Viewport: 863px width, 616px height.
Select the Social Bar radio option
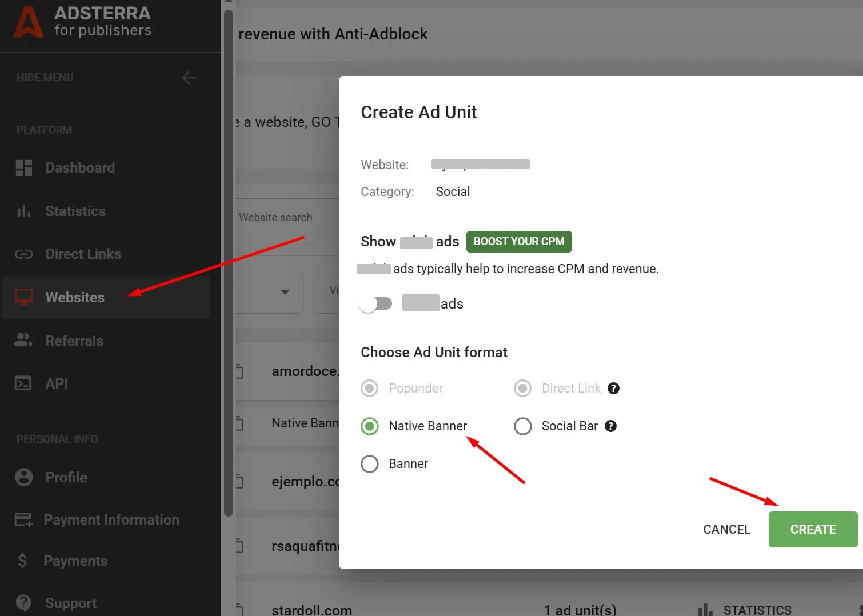click(x=522, y=426)
